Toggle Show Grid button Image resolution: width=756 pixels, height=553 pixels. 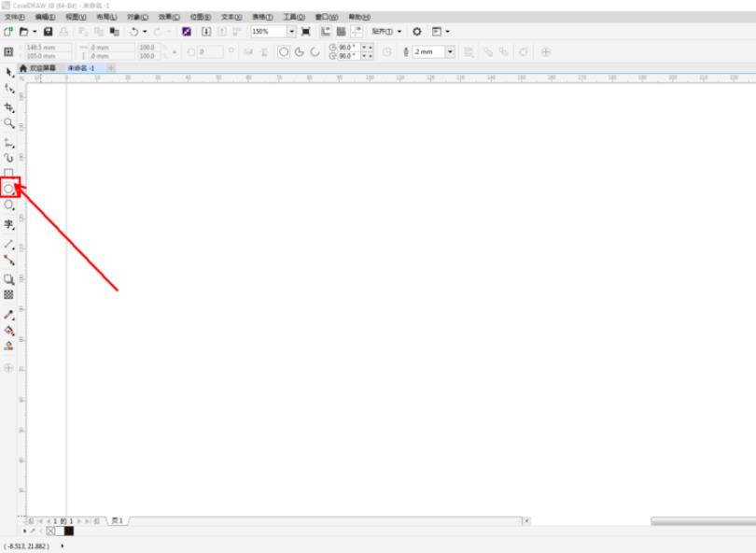tap(342, 32)
